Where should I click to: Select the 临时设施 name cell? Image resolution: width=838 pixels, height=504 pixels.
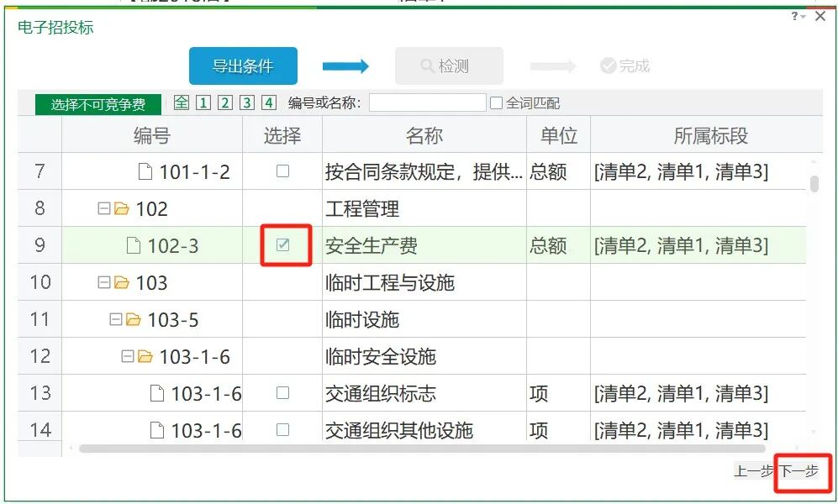click(x=424, y=319)
